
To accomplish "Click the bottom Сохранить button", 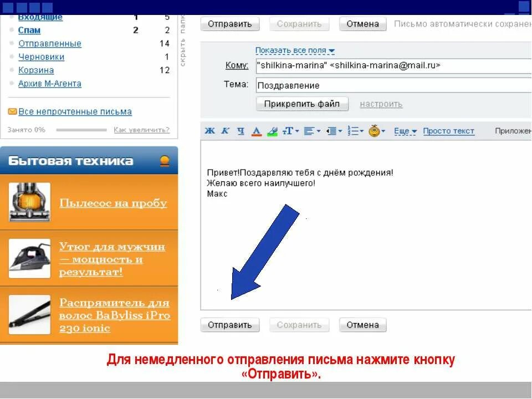I will [299, 325].
